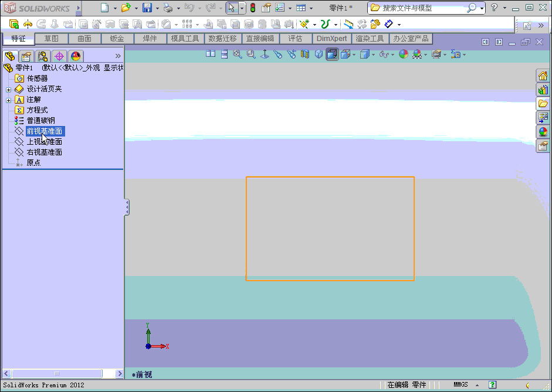Screen dimensions: 552x392
Task: Click the green Curves icon
Action: [326, 24]
